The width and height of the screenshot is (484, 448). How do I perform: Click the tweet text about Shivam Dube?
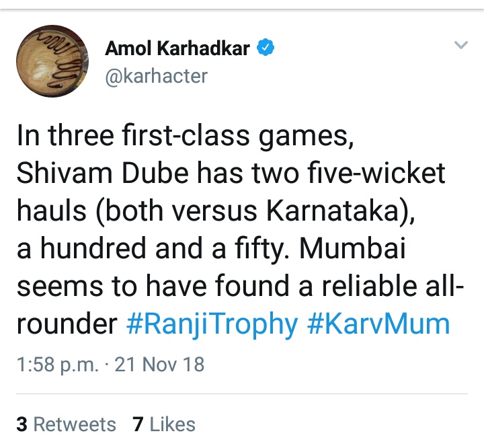click(240, 229)
